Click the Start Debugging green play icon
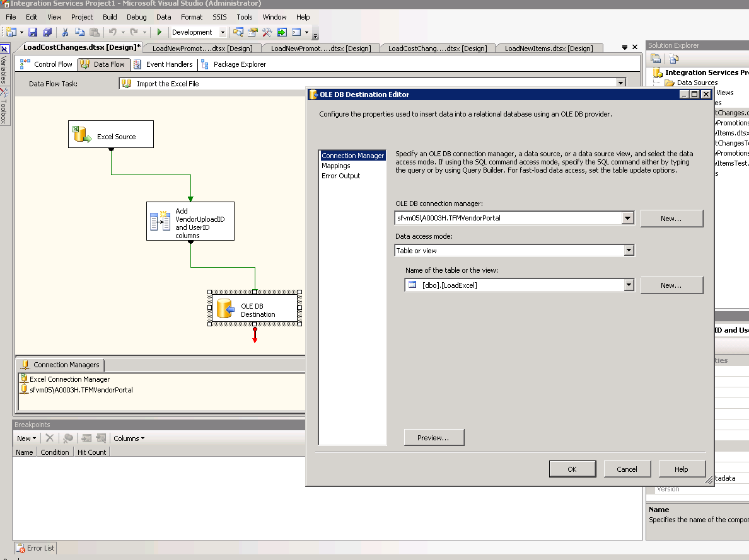Viewport: 749px width, 560px height. [159, 31]
